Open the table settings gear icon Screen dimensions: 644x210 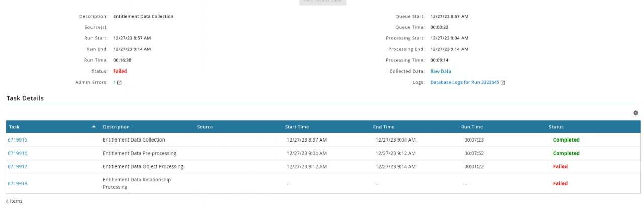point(636,113)
